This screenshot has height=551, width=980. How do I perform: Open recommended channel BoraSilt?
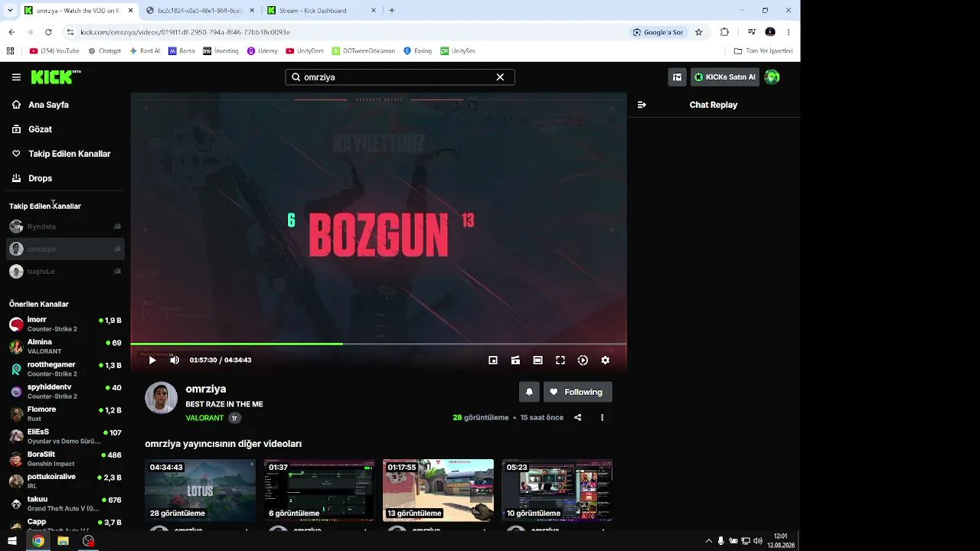[65, 458]
